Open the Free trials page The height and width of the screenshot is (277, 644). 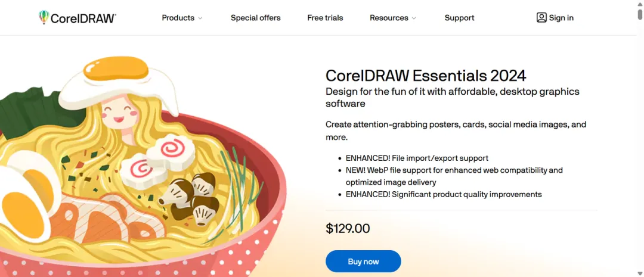[325, 18]
